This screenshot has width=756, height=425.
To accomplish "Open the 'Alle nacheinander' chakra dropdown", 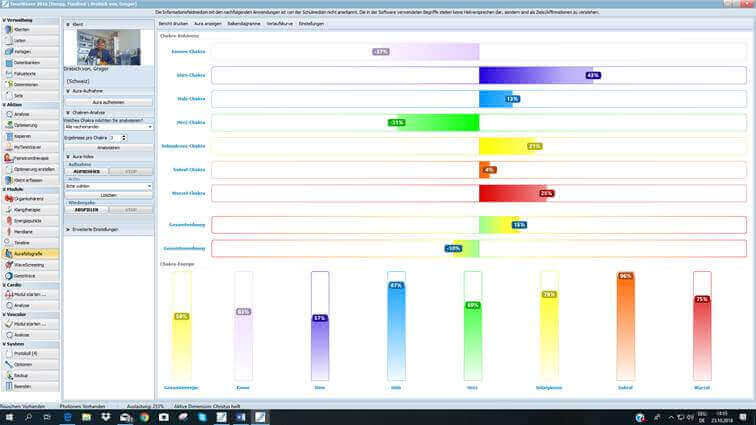I will coord(108,127).
